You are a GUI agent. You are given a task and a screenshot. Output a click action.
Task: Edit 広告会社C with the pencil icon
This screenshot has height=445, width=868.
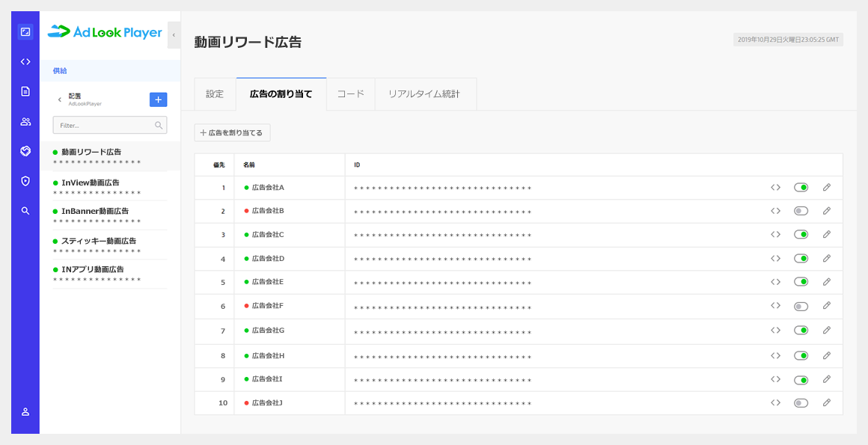tap(826, 234)
